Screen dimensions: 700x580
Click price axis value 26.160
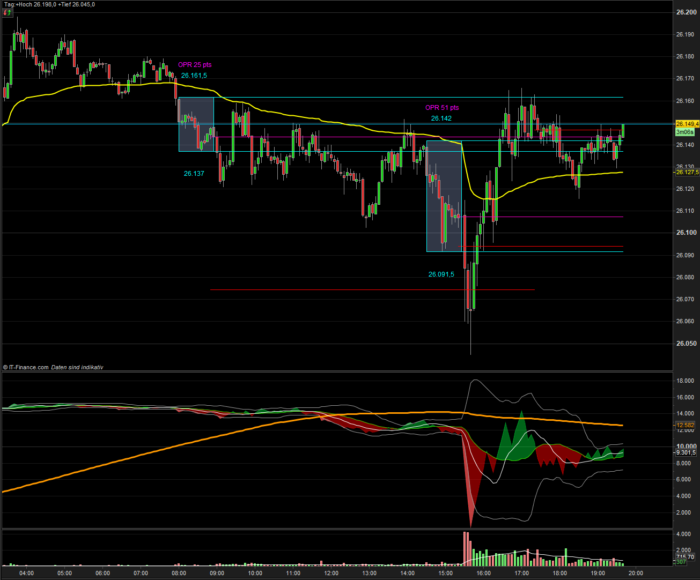click(686, 101)
